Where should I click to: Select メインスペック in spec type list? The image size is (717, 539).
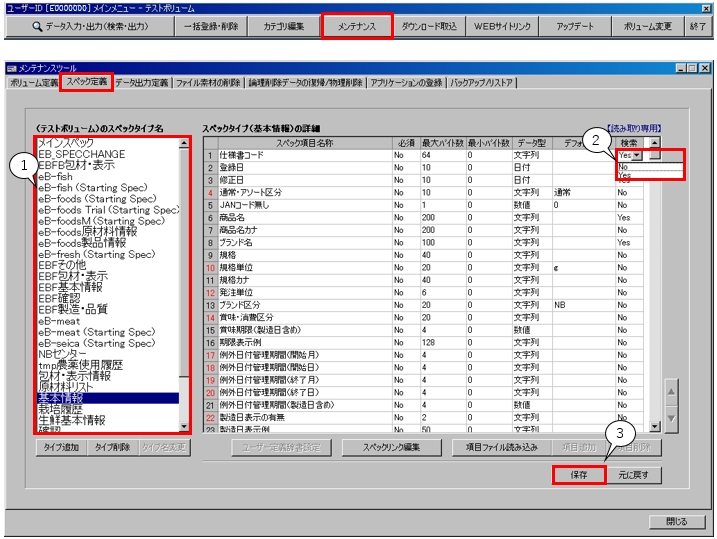click(108, 143)
